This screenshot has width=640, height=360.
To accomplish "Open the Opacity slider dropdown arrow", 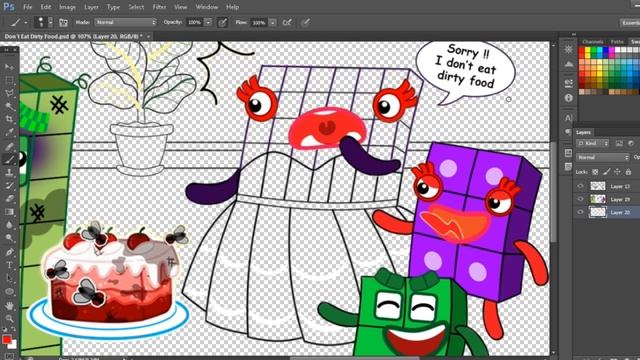I will pyautogui.click(x=208, y=23).
